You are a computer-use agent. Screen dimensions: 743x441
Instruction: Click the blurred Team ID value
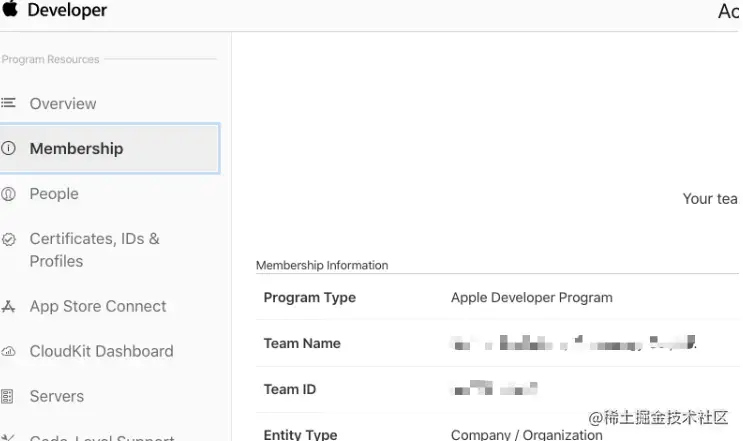tap(494, 388)
